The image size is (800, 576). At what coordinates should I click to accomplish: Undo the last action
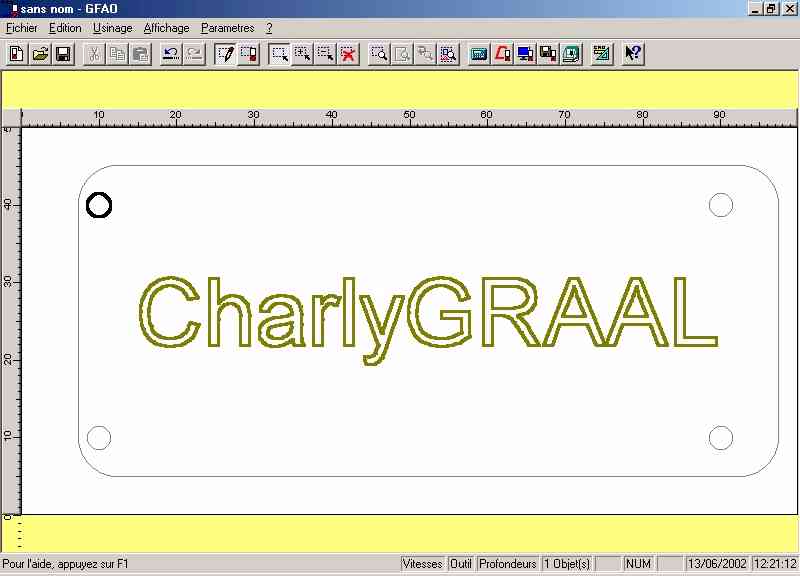171,54
